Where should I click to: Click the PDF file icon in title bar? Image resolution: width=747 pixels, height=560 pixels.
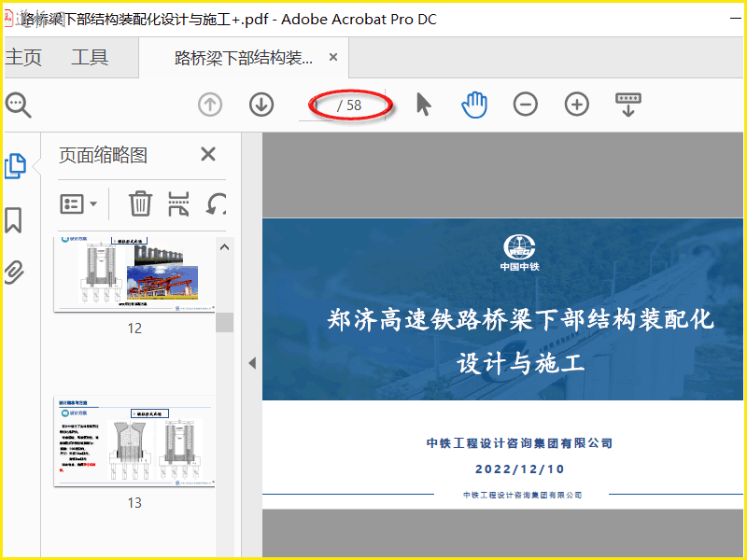[8, 19]
